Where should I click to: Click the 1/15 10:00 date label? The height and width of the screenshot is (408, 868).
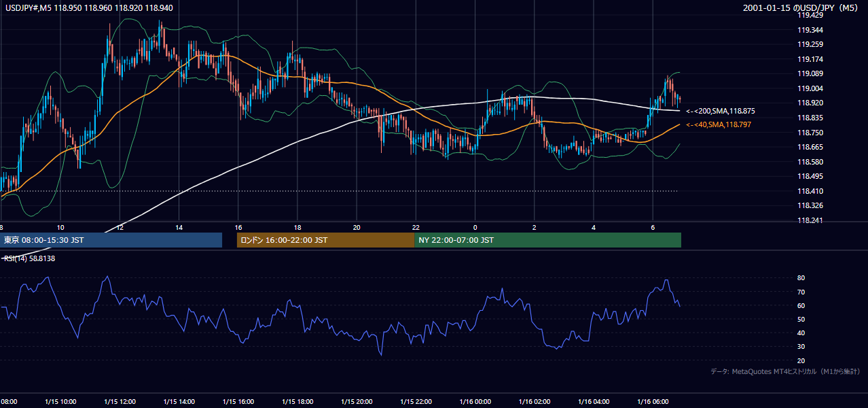click(x=60, y=401)
